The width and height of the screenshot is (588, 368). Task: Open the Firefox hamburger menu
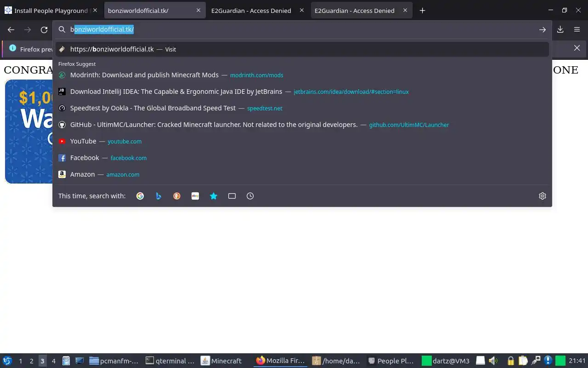(x=577, y=29)
